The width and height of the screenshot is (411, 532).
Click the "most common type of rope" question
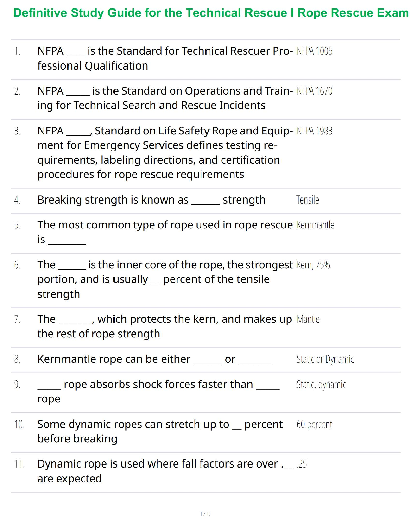click(165, 232)
